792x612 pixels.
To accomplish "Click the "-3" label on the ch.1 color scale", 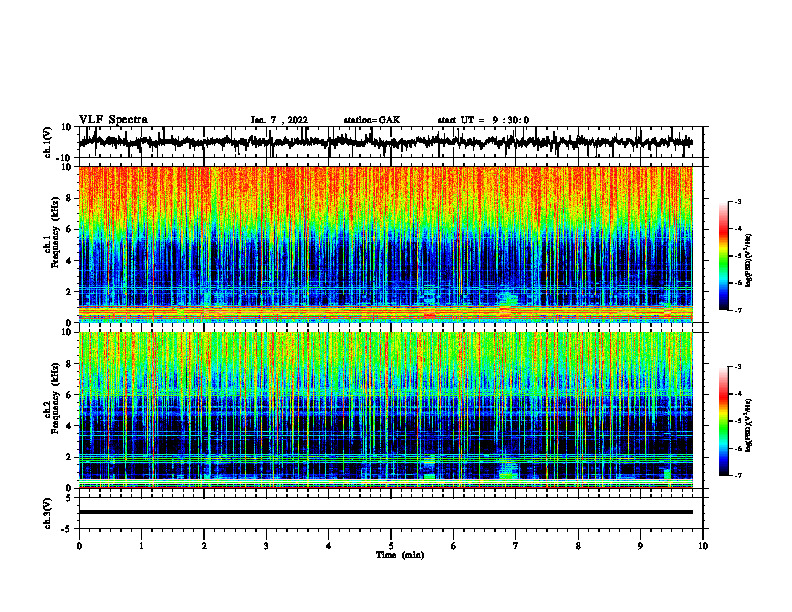I will 737,201.
